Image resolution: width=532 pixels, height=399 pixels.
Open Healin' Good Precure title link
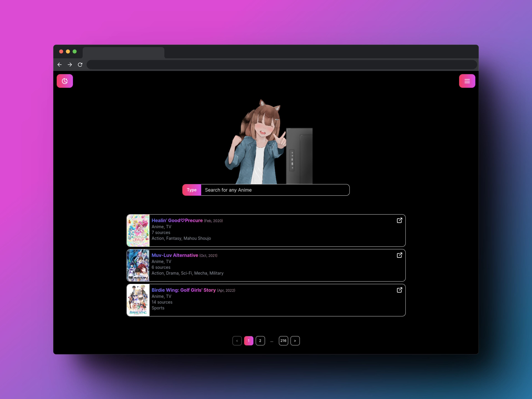(177, 221)
